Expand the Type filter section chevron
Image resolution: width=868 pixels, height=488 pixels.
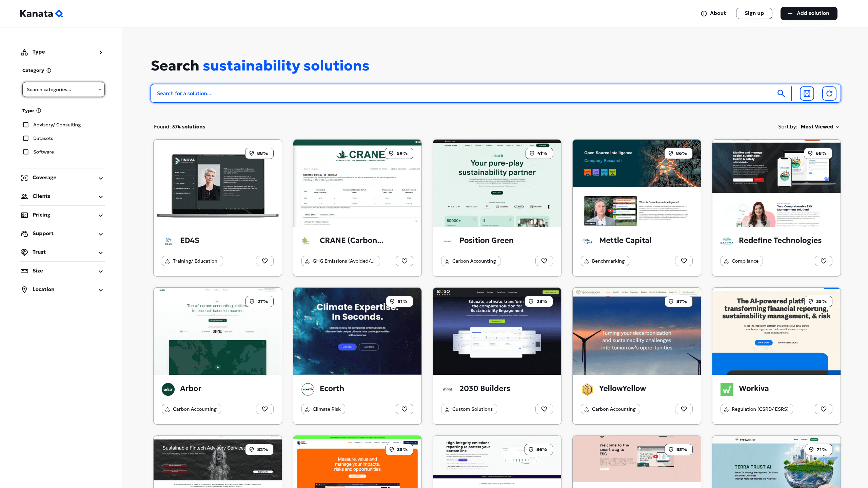(101, 53)
